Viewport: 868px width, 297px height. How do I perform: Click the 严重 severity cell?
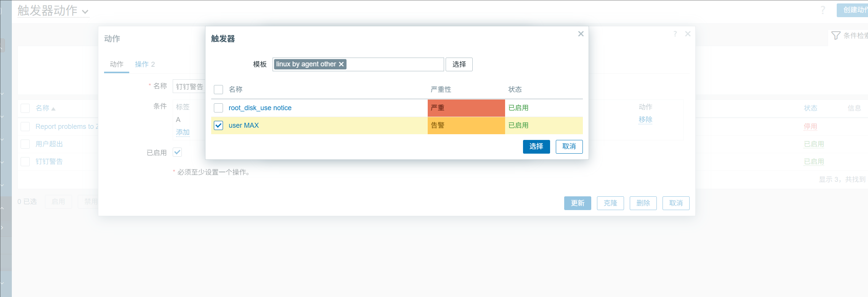coord(466,108)
